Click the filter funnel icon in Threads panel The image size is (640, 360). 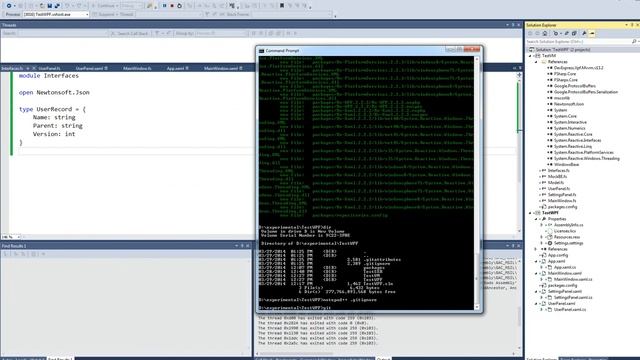tap(157, 33)
